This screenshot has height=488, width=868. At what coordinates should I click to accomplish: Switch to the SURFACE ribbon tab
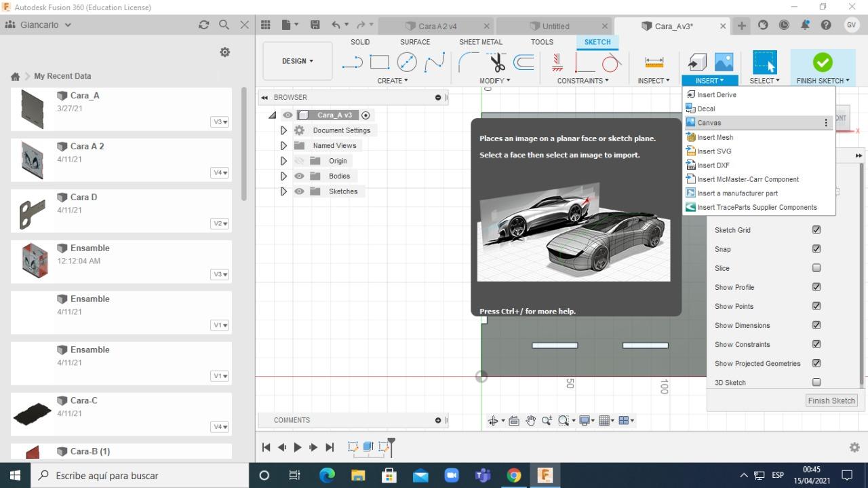(414, 42)
